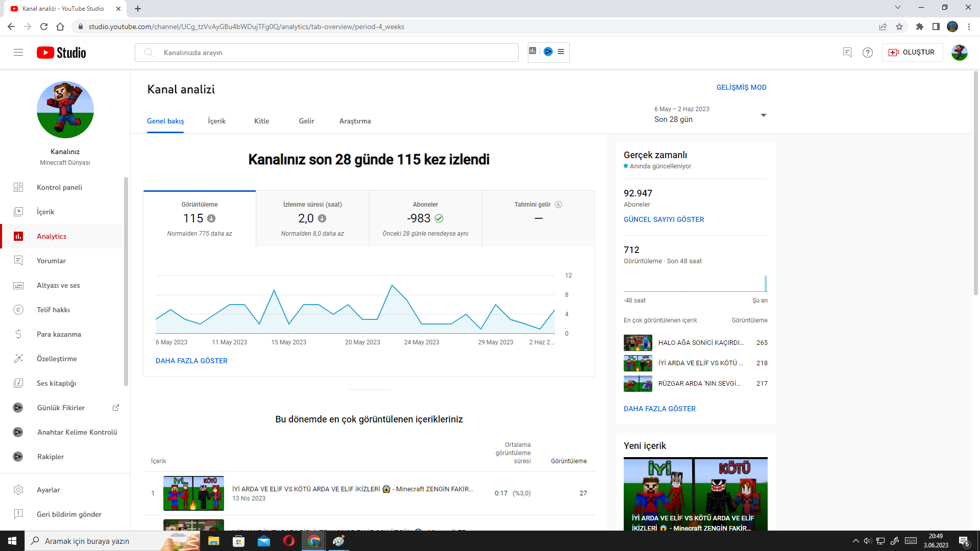
Task: Select the Aboneler metric card
Action: [x=426, y=219]
